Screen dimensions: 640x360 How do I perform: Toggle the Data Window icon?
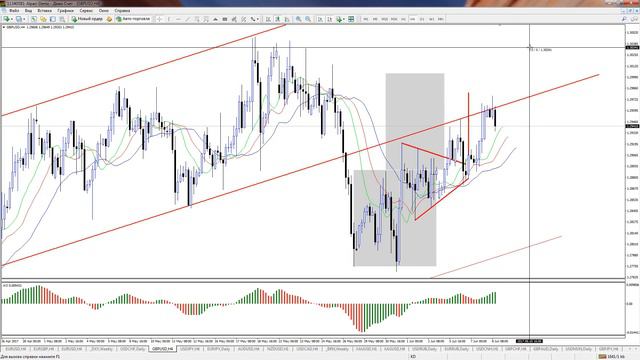click(43, 19)
